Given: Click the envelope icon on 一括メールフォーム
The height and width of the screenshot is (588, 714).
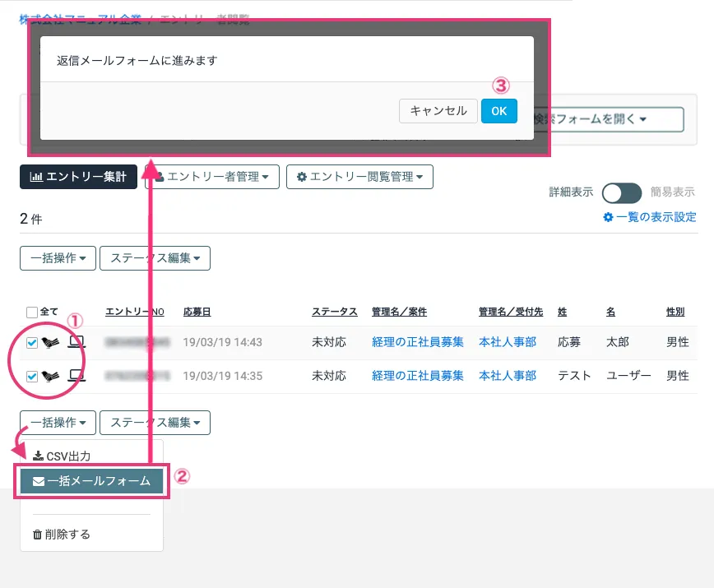Looking at the screenshot, I should point(39,482).
